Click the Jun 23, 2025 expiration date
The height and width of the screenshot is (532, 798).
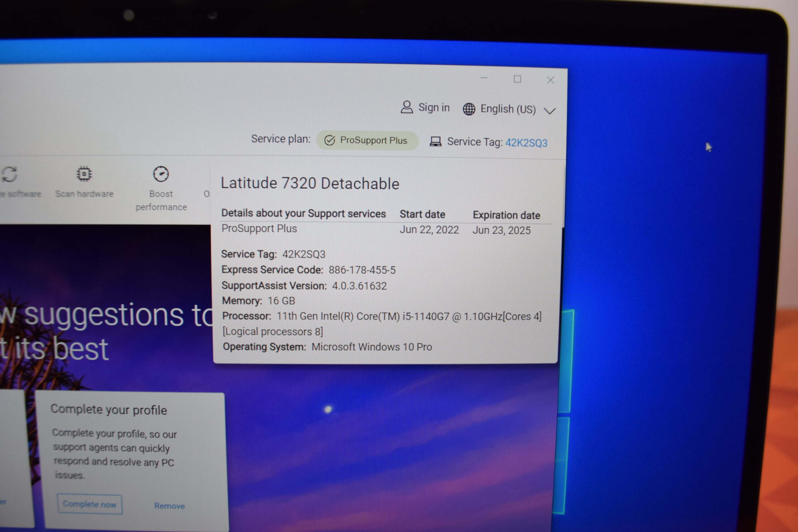(x=502, y=230)
